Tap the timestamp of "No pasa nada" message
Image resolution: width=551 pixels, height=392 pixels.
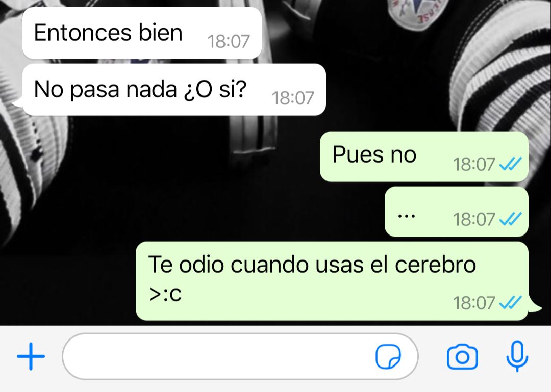pos(293,98)
